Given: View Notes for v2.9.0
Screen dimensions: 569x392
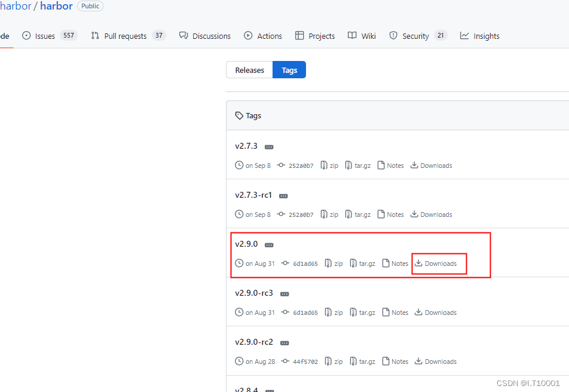Looking at the screenshot, I should (395, 264).
